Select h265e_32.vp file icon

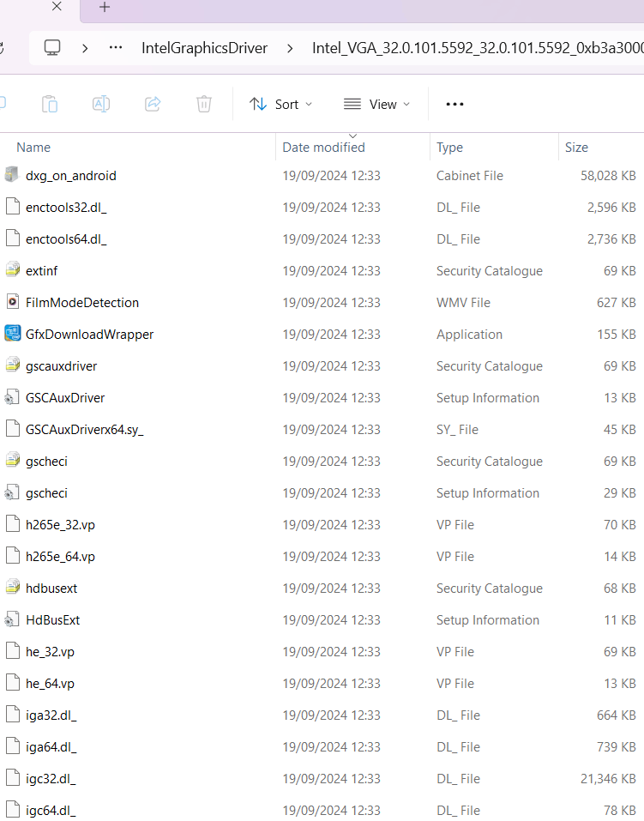(x=13, y=525)
